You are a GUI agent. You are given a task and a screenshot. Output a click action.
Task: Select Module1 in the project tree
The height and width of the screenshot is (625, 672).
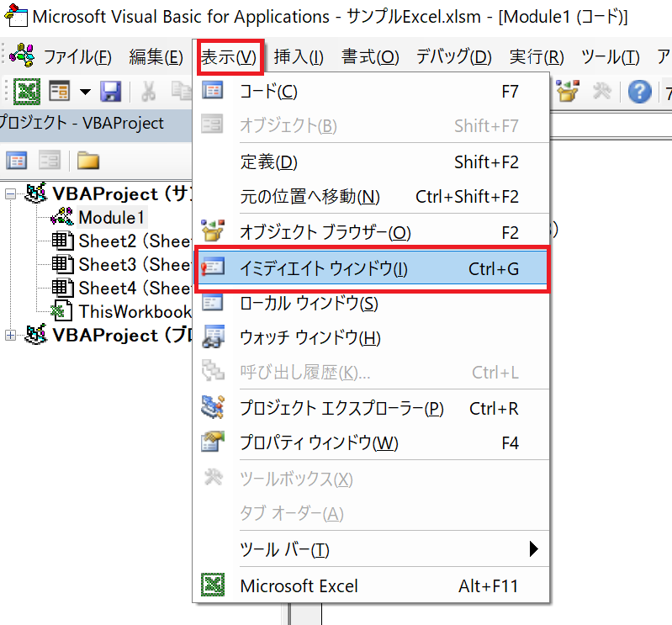pos(111,217)
